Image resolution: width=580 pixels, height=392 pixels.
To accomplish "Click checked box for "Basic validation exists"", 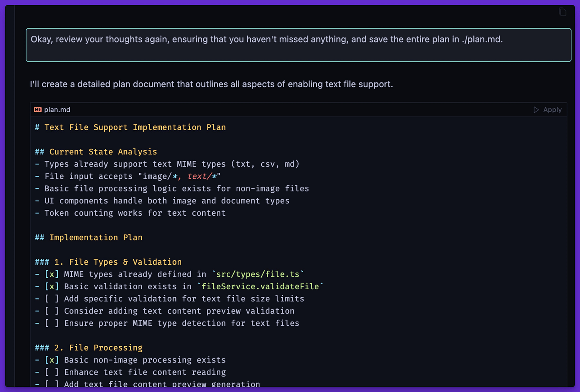I will pos(52,287).
